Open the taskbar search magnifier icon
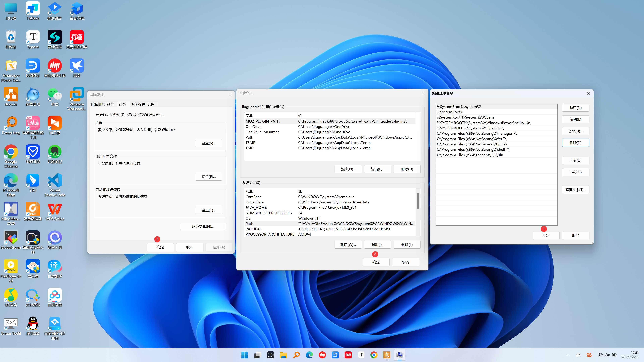The image size is (644, 362). point(296,355)
